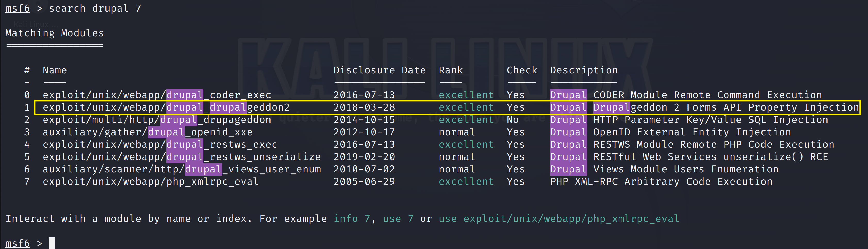Click the 'Name' column header
The image size is (868, 249).
click(55, 70)
